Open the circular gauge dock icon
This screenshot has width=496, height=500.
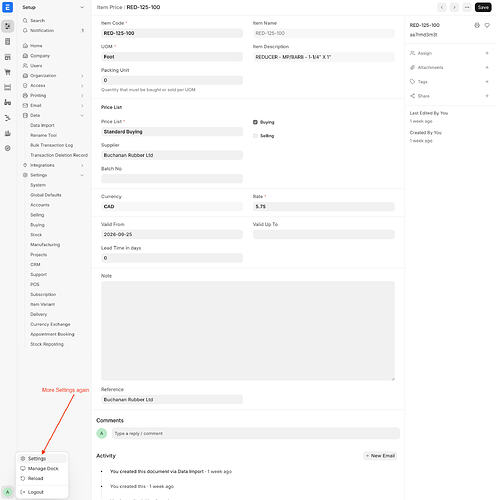click(7, 148)
